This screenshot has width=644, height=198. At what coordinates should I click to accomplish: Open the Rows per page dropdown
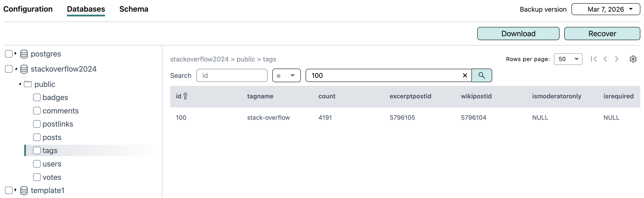[x=568, y=59]
